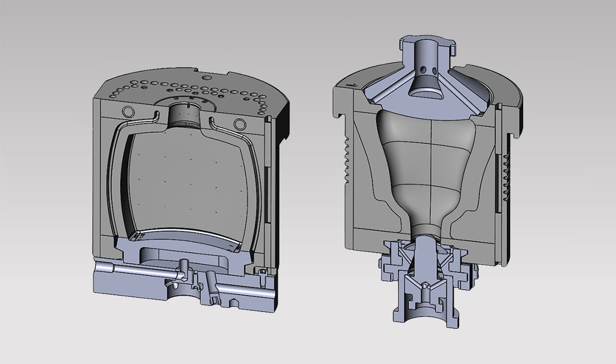Click the top flange of right mold body

pos(504,98)
